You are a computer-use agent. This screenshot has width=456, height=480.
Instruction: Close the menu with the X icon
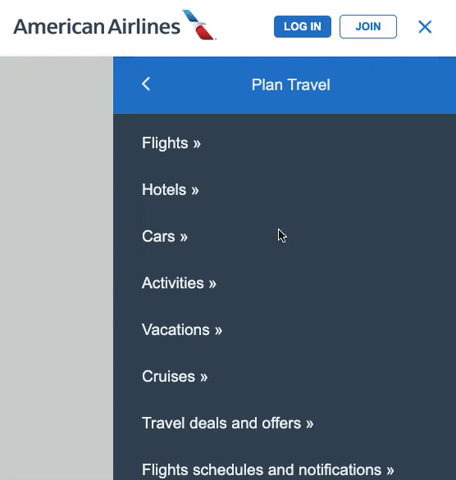(425, 27)
